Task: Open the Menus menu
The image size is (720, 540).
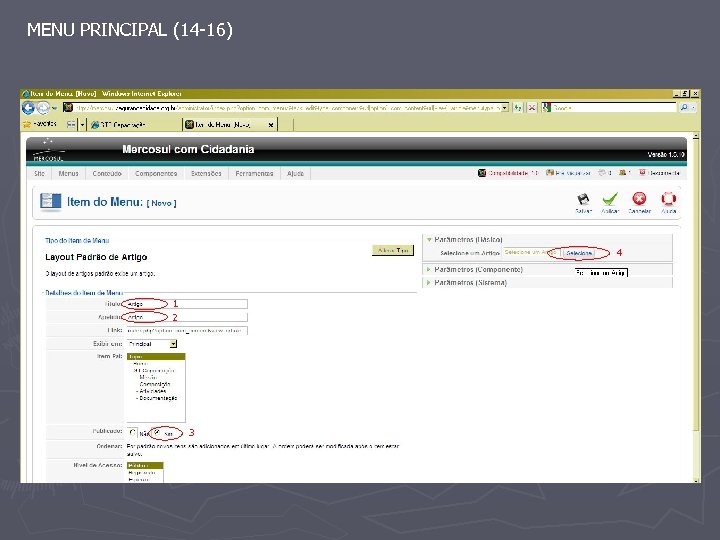Action: point(68,173)
